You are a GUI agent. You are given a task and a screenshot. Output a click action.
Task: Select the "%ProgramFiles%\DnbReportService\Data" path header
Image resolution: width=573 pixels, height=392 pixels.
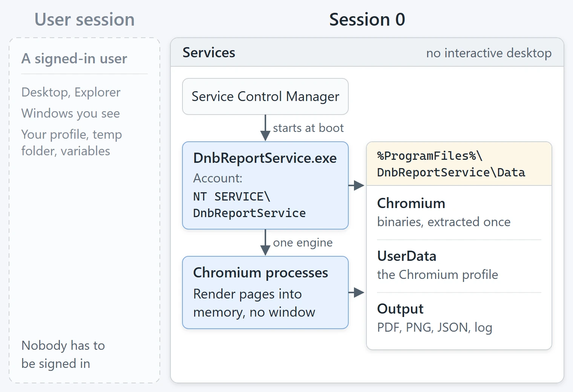[459, 164]
